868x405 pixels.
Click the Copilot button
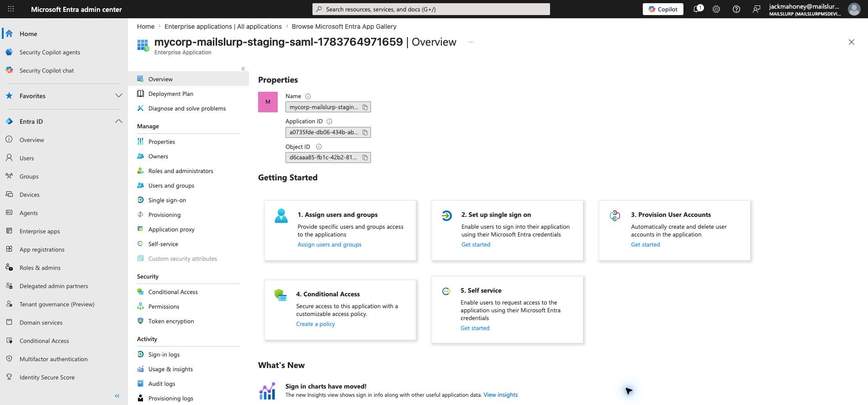pyautogui.click(x=663, y=9)
